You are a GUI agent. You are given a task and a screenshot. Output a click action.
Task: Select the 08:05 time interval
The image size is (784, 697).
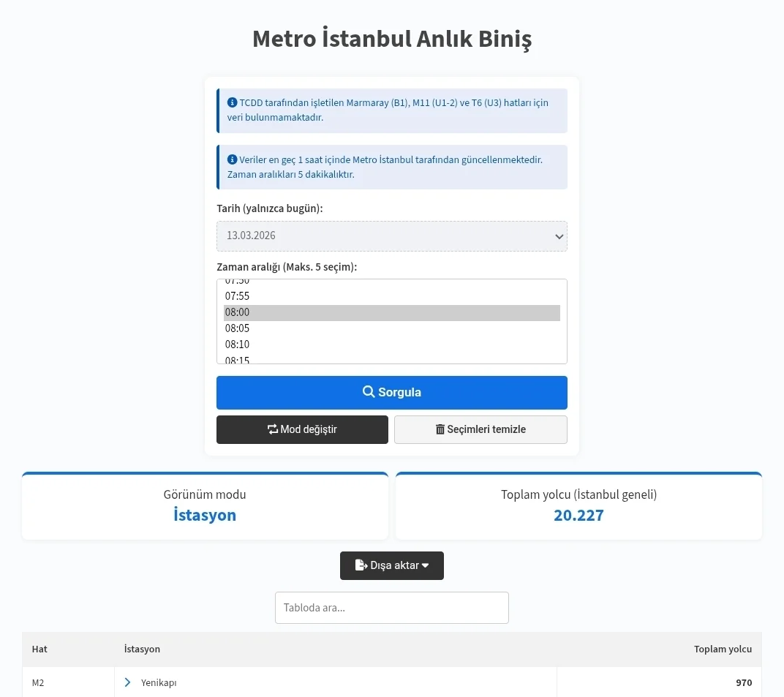pyautogui.click(x=238, y=328)
